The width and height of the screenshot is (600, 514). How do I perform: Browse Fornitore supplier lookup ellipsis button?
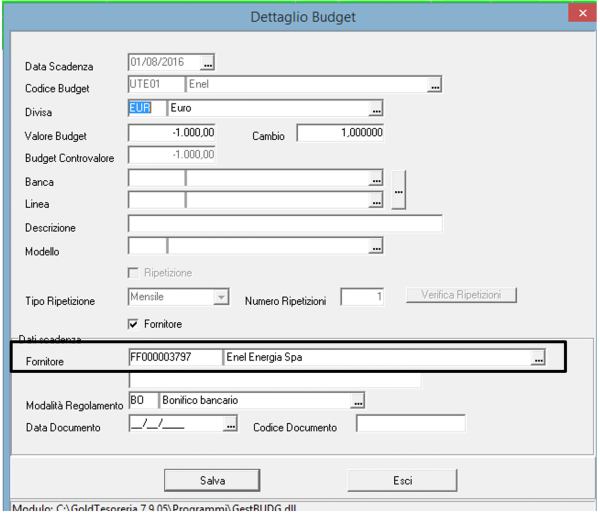click(x=538, y=357)
